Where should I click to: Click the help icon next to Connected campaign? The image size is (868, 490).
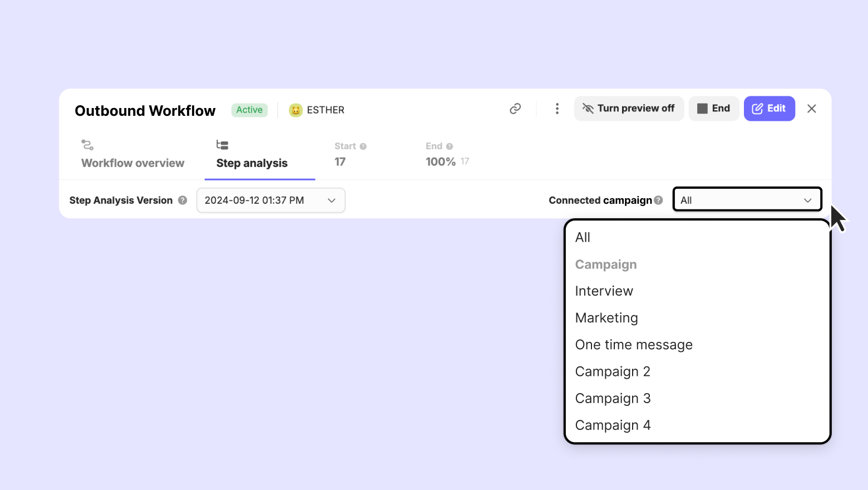[659, 200]
